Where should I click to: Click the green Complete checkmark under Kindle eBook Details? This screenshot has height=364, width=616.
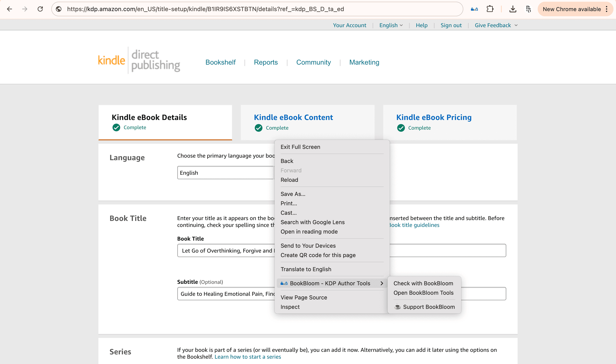click(x=117, y=127)
